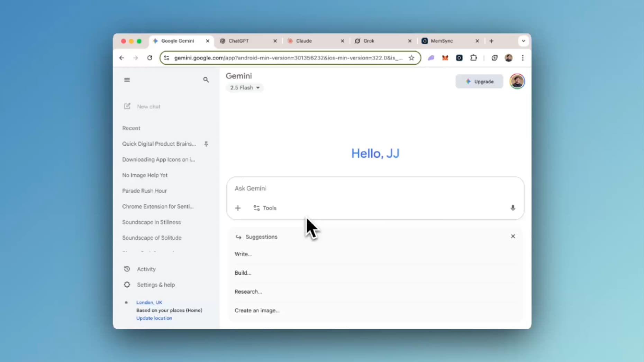
Task: Close the Grok tab
Action: [x=410, y=41]
